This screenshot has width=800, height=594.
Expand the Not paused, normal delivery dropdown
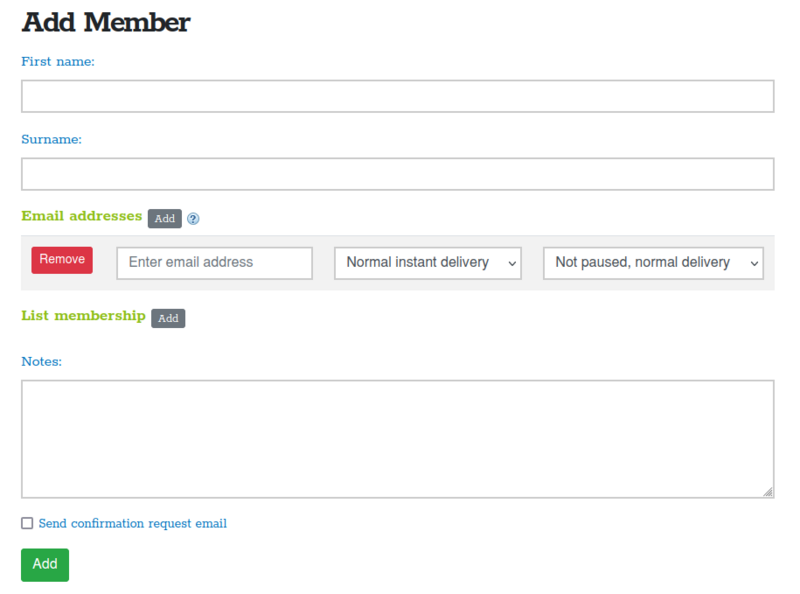coord(653,263)
